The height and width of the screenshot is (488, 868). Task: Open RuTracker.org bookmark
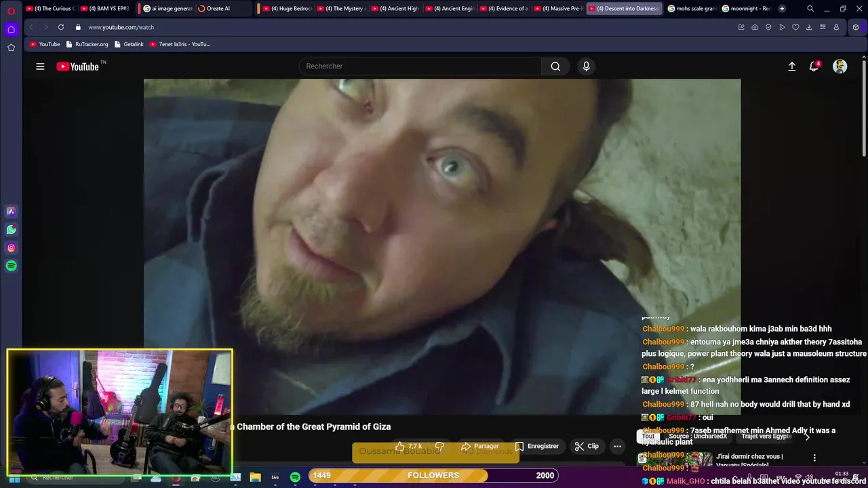[87, 44]
